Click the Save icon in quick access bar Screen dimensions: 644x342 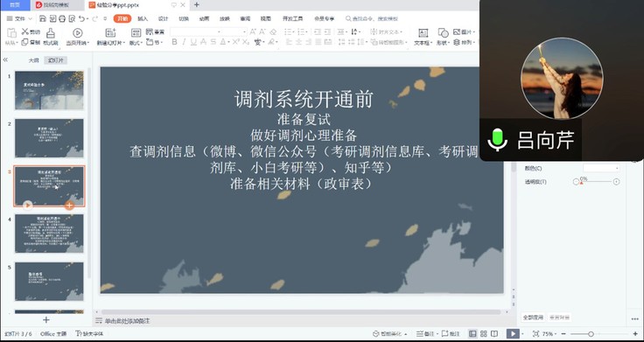43,18
